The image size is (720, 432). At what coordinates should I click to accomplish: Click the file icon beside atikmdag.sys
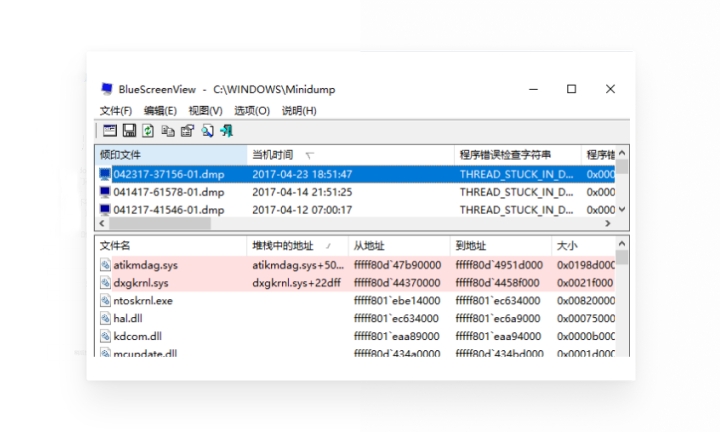(105, 265)
